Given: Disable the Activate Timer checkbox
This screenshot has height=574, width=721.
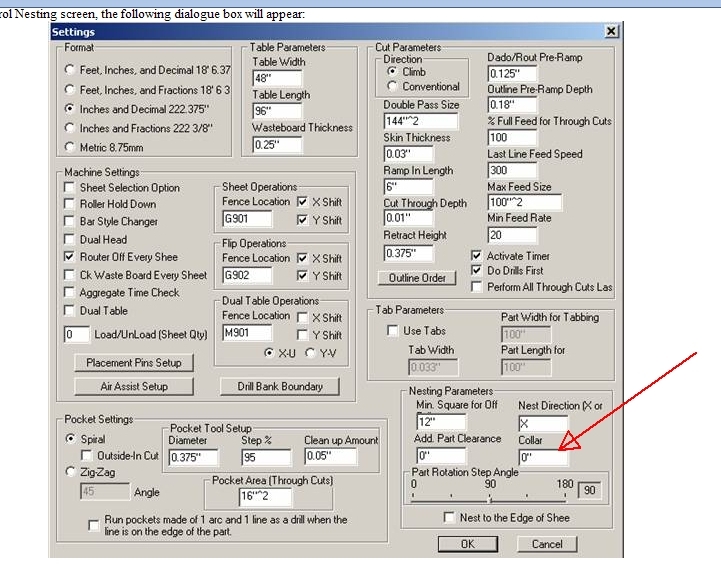Looking at the screenshot, I should (477, 256).
